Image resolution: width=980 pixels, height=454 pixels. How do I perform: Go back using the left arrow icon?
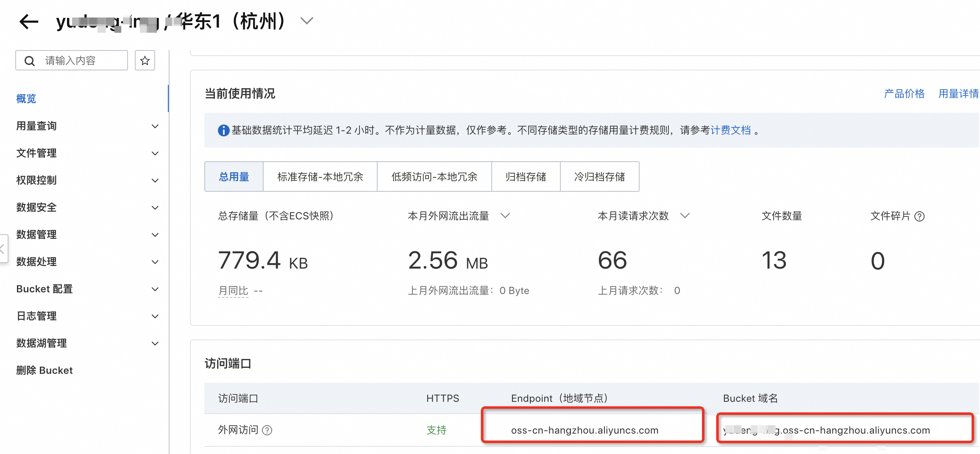tap(29, 22)
